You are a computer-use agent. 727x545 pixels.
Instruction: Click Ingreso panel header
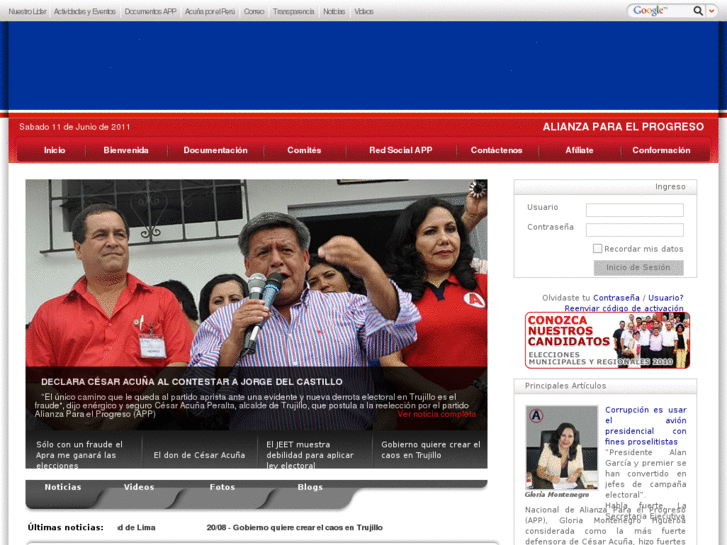[x=605, y=186]
